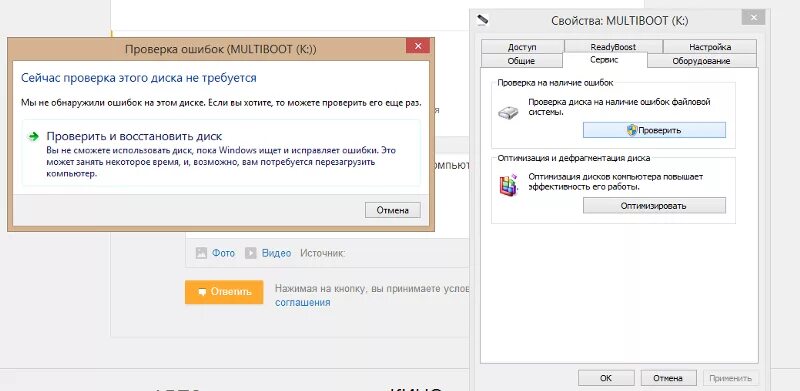Click the Фото picture icon on the webpage
This screenshot has width=800, height=391.
[202, 253]
